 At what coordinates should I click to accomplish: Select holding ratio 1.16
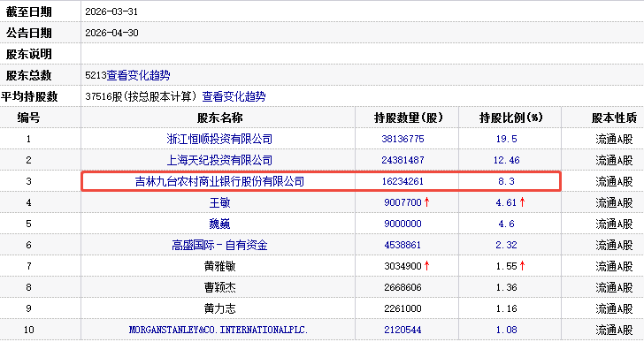click(506, 308)
